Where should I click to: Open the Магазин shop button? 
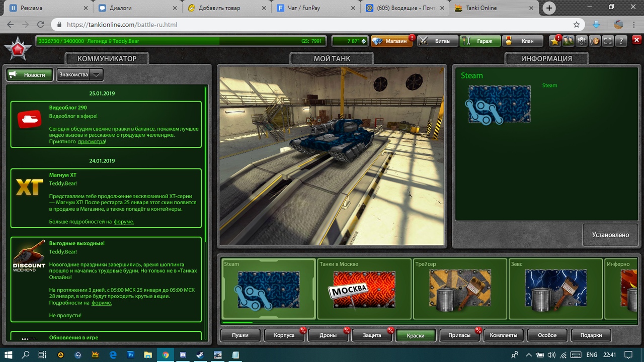pyautogui.click(x=391, y=41)
